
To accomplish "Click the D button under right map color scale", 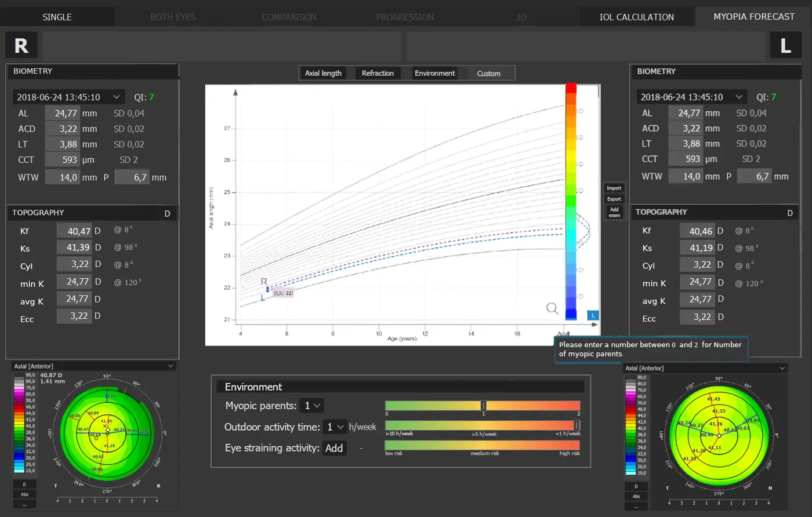I will [x=636, y=487].
